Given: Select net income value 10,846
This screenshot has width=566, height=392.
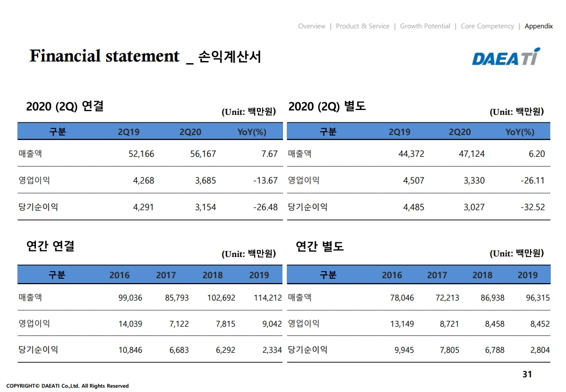Looking at the screenshot, I should 130,350.
